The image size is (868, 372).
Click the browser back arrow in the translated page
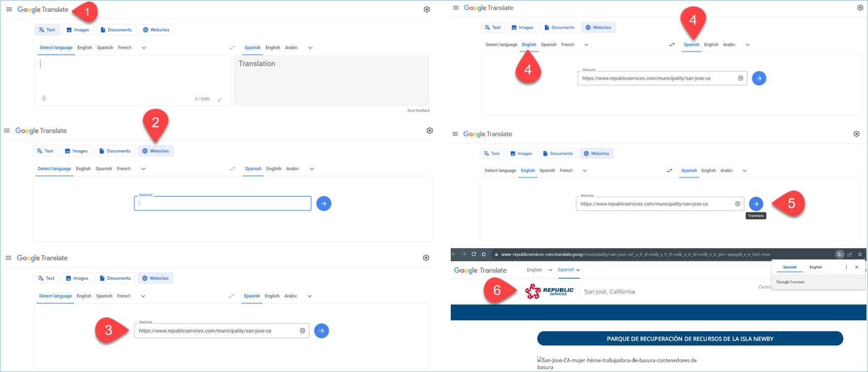pos(454,254)
